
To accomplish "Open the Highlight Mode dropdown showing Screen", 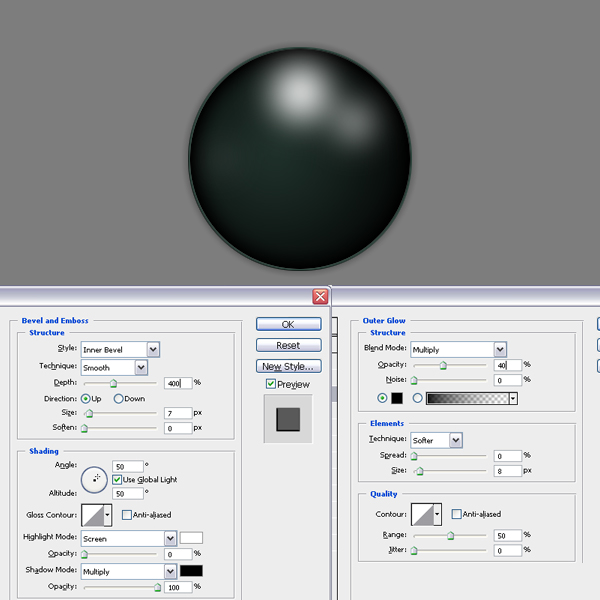I will click(129, 539).
